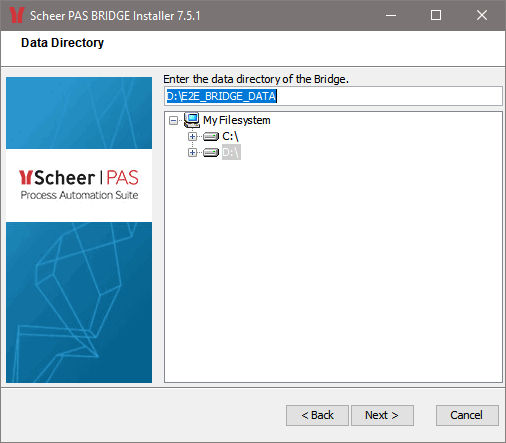The height and width of the screenshot is (443, 506).
Task: Collapse the My Filesystem tree node
Action: [x=173, y=120]
